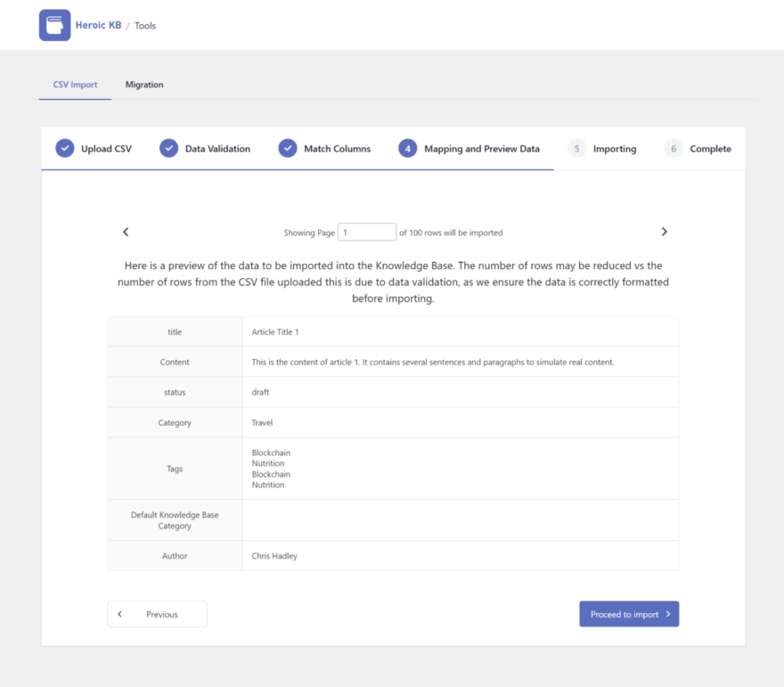The height and width of the screenshot is (687, 784).
Task: Click the Travel category value cell
Action: (262, 423)
